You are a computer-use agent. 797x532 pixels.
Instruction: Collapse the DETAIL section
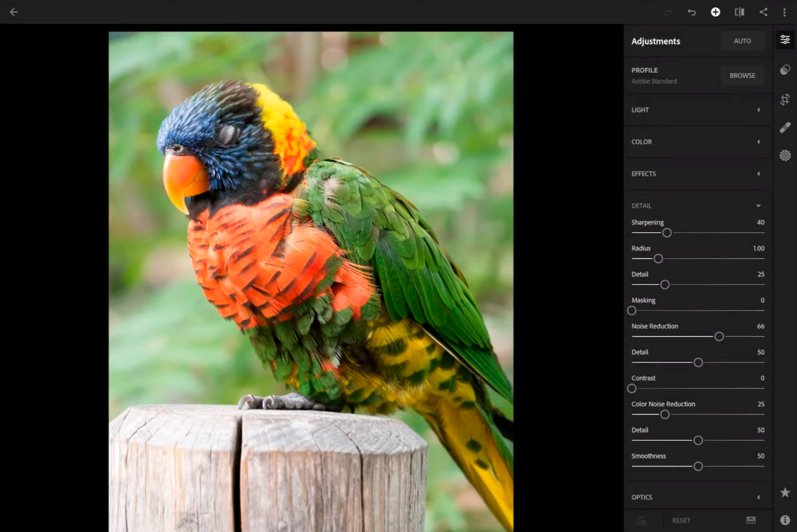point(698,206)
